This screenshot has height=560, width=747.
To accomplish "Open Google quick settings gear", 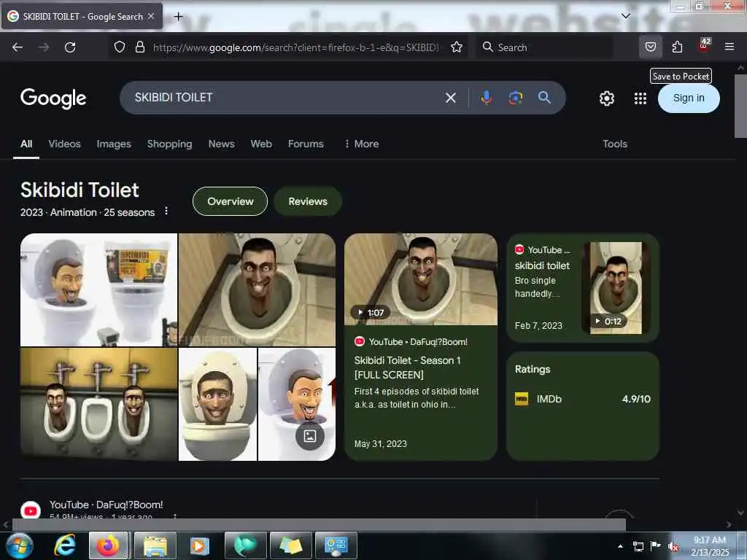I will click(x=606, y=98).
